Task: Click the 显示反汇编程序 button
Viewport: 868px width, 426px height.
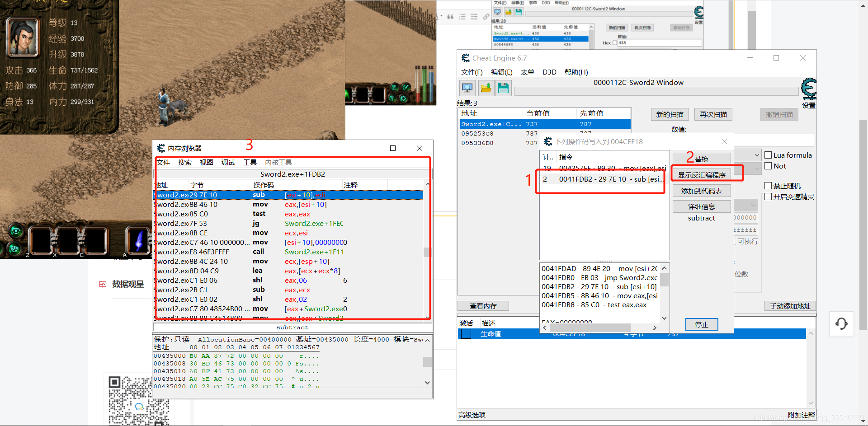Action: (701, 175)
